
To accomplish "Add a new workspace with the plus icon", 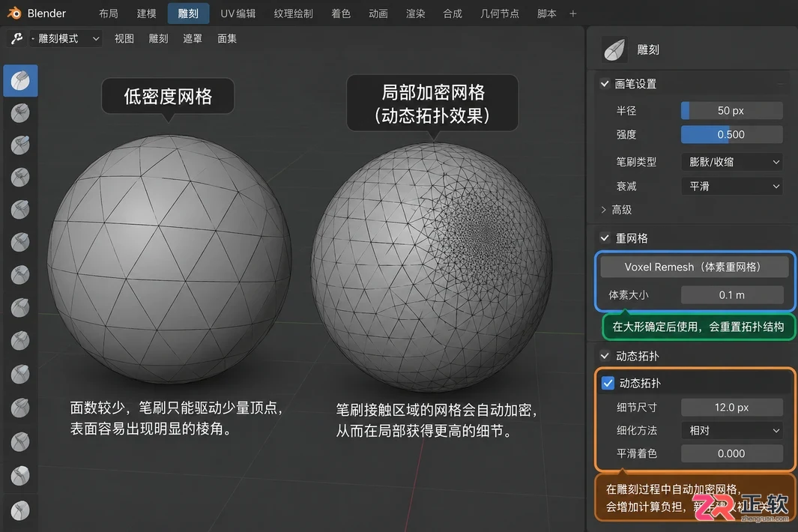I will 573,13.
